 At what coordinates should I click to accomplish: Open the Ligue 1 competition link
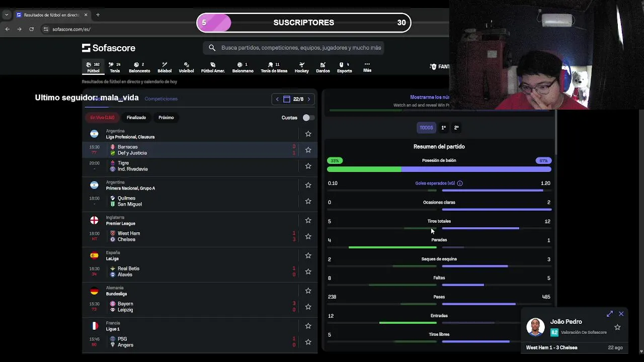coord(113,329)
